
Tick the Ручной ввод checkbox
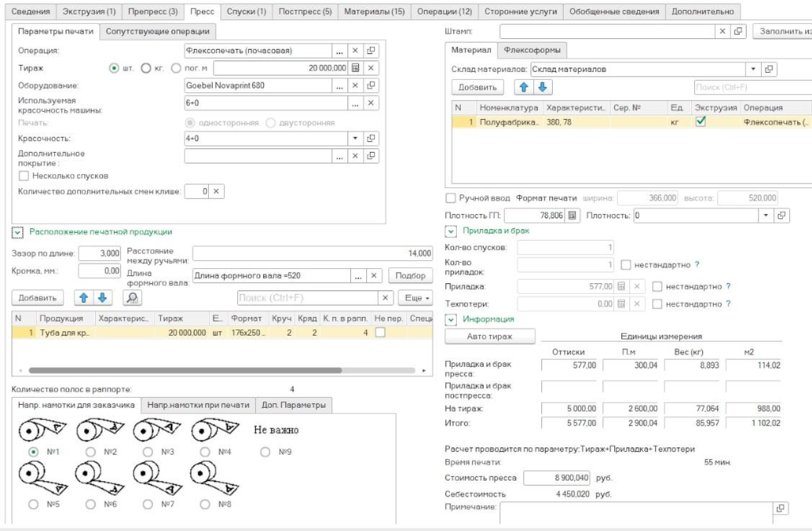451,198
